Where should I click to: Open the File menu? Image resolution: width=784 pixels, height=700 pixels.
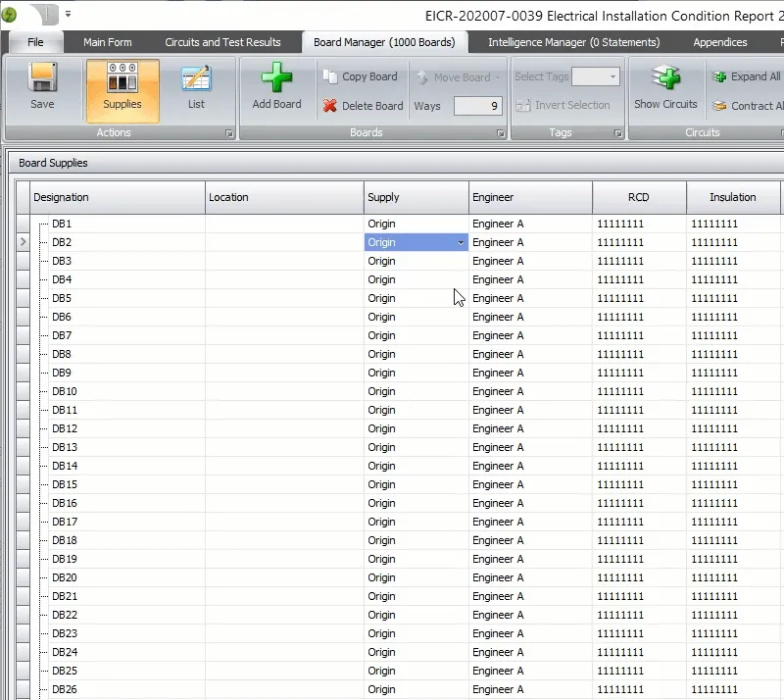pyautogui.click(x=35, y=42)
